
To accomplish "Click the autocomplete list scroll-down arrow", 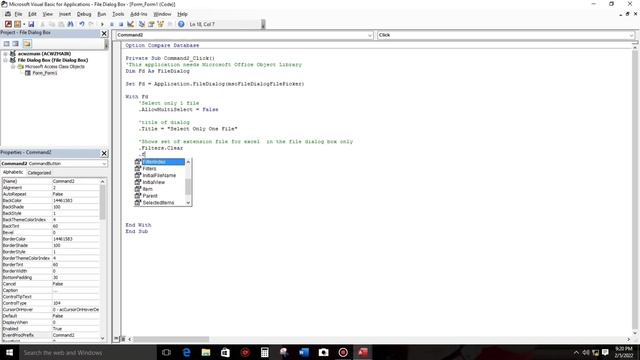I will [188, 202].
